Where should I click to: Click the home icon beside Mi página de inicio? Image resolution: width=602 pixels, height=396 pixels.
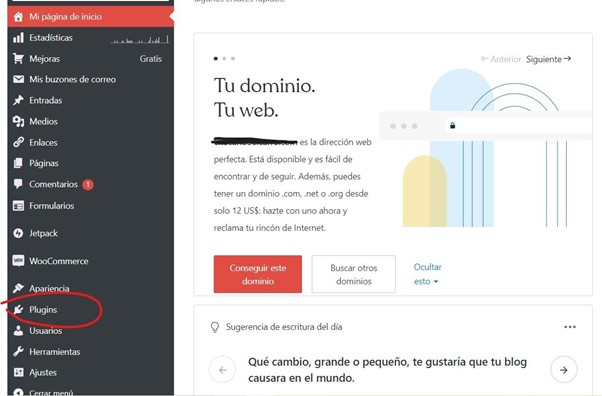[18, 17]
